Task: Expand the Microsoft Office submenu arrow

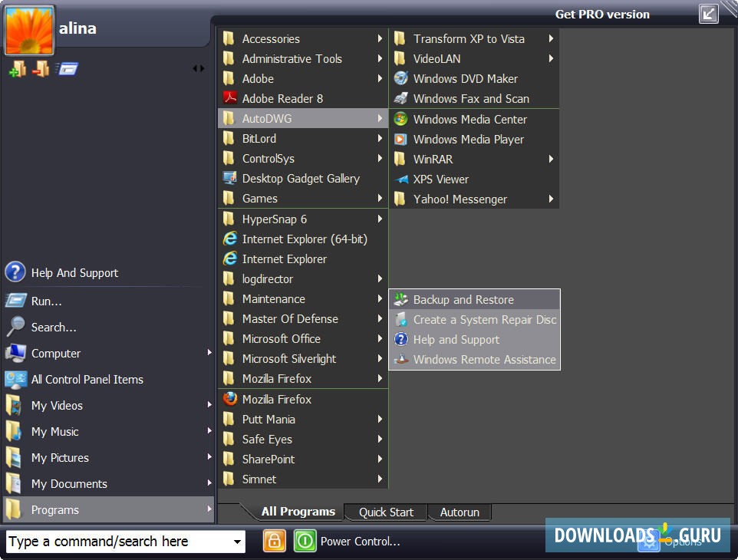Action: pyautogui.click(x=380, y=338)
